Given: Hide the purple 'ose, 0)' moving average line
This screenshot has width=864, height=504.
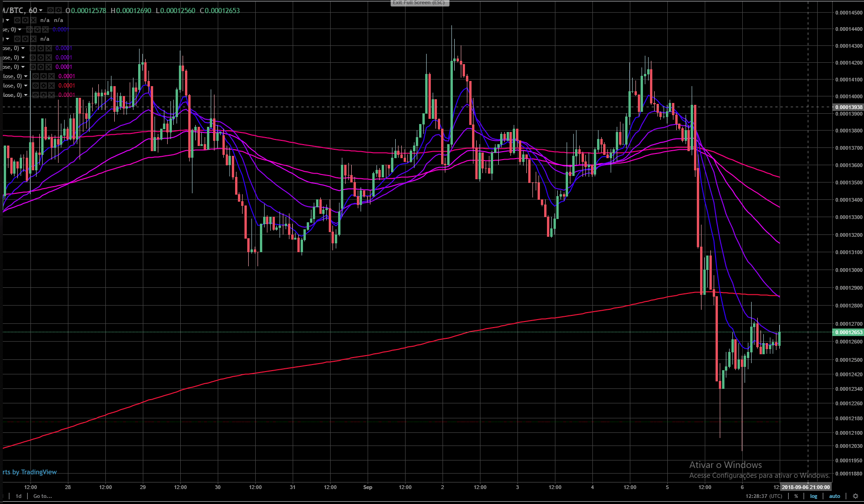Looking at the screenshot, I should (33, 58).
